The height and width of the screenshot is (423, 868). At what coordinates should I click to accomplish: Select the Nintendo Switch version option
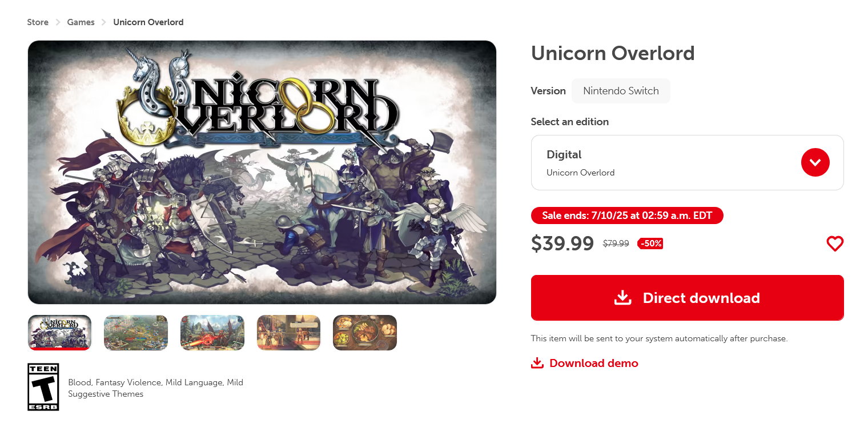pyautogui.click(x=621, y=91)
